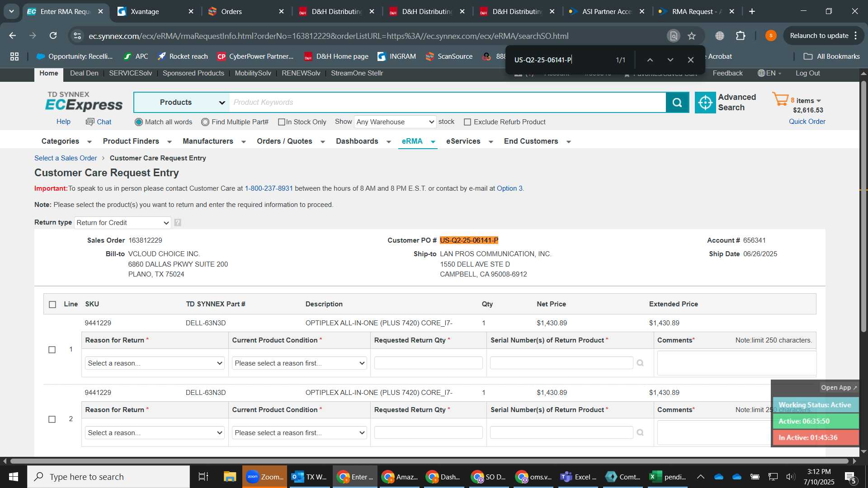Image resolution: width=868 pixels, height=488 pixels.
Task: Expand the cart items dropdown arrow
Action: [x=819, y=101]
